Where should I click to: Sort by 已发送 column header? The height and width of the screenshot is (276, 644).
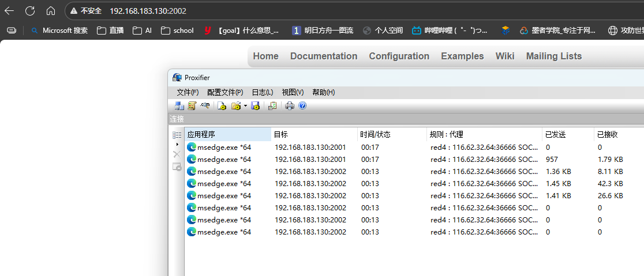coord(568,134)
